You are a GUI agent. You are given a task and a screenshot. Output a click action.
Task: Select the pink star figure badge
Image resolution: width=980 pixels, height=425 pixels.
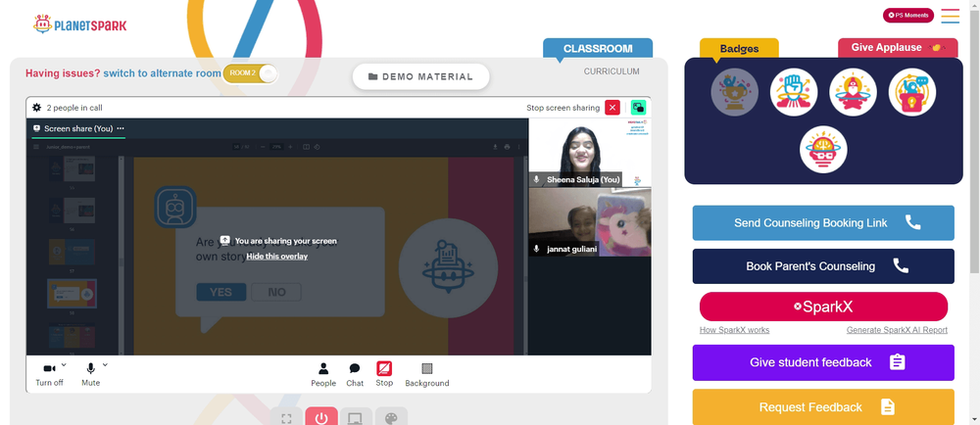click(853, 92)
